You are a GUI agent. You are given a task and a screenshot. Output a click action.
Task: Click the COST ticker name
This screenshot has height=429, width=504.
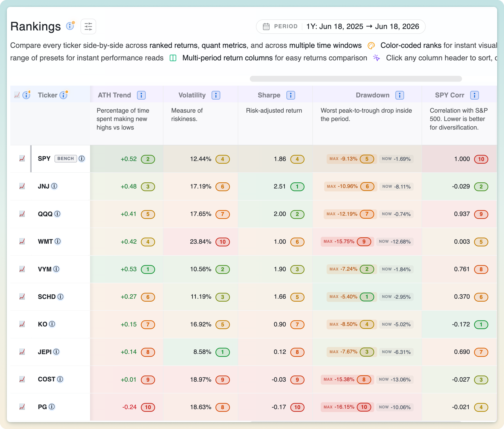47,379
